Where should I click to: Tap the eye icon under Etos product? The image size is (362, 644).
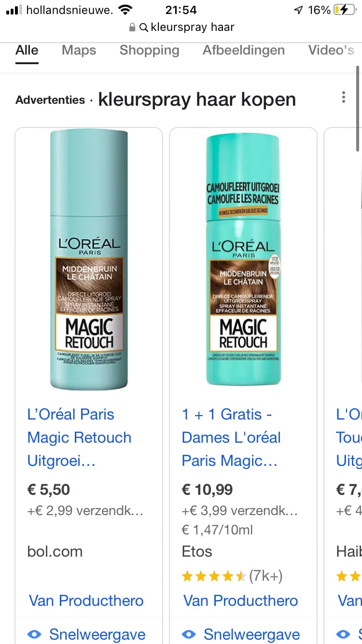(x=189, y=634)
